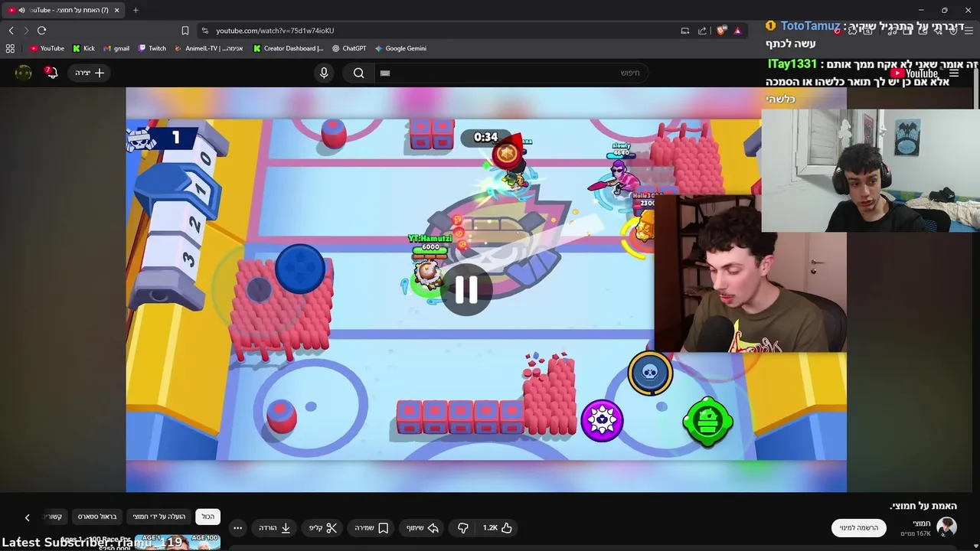Click the purple gadget button in game

point(602,420)
